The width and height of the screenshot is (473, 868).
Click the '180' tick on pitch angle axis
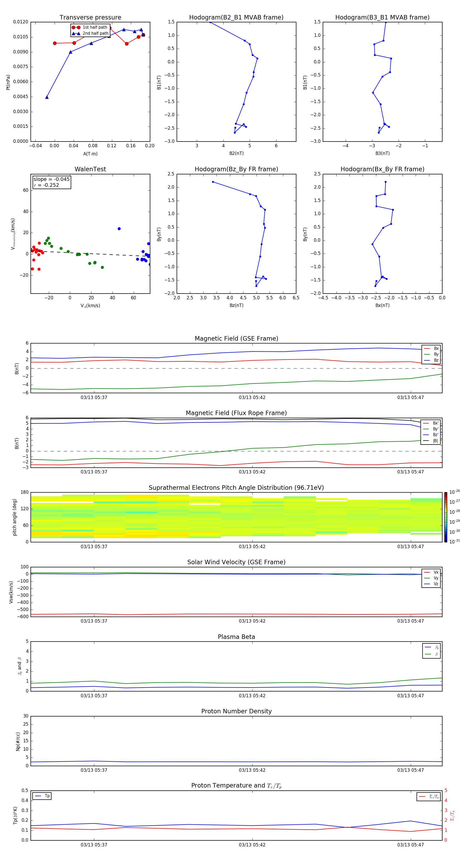pos(25,492)
